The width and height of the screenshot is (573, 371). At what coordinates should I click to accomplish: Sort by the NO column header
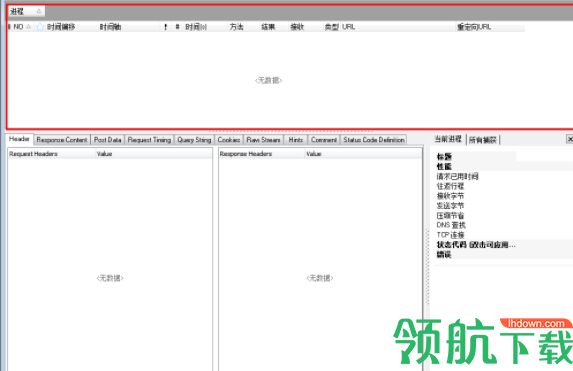[20, 27]
